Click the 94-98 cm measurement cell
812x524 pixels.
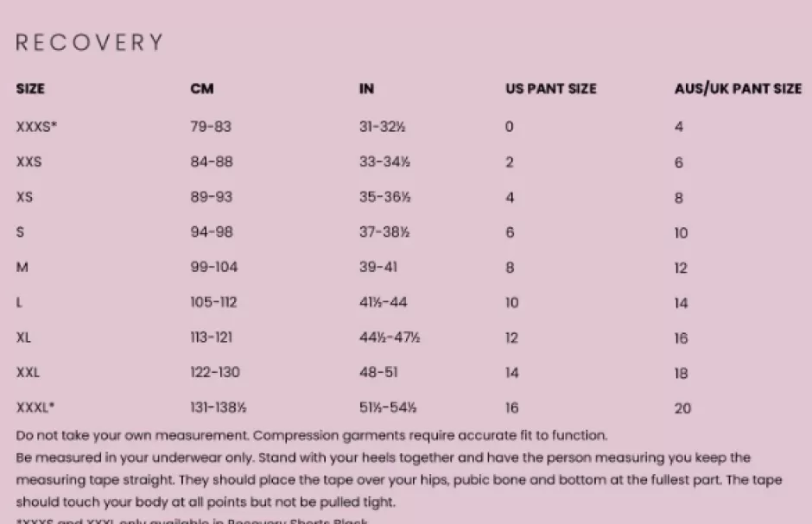tap(212, 232)
